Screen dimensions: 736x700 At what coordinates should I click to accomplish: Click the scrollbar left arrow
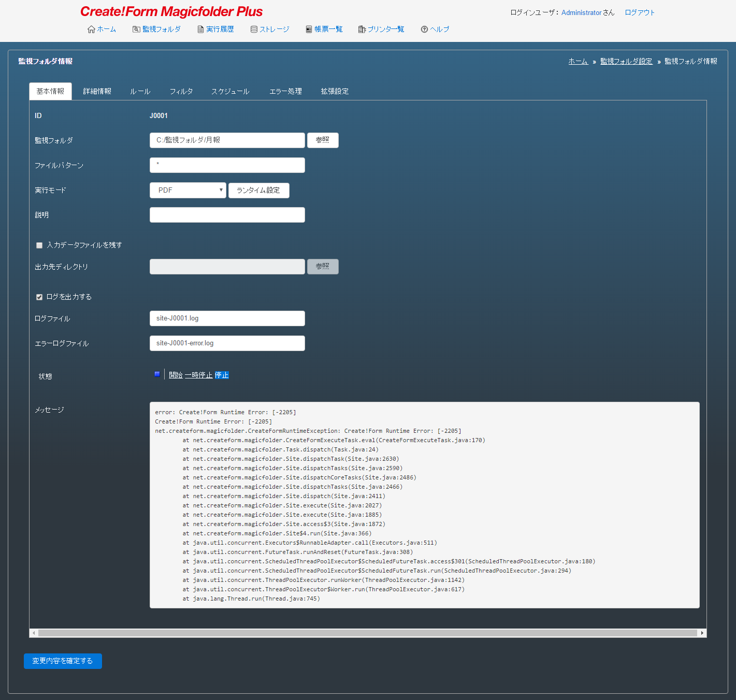34,633
